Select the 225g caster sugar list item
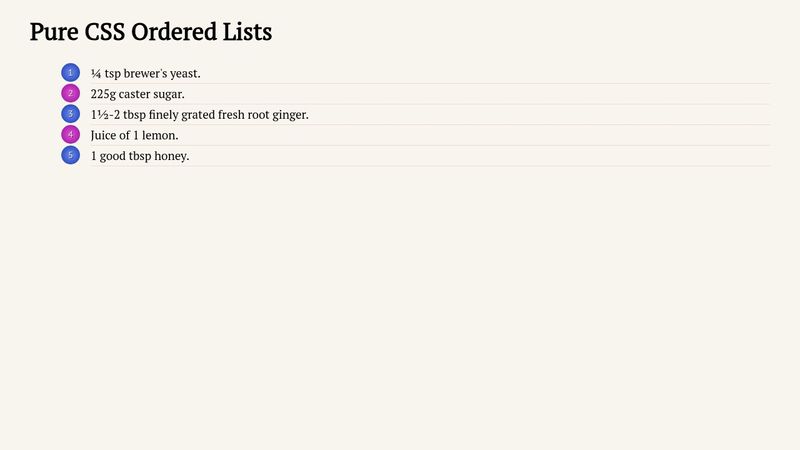The image size is (800, 450). (x=431, y=94)
